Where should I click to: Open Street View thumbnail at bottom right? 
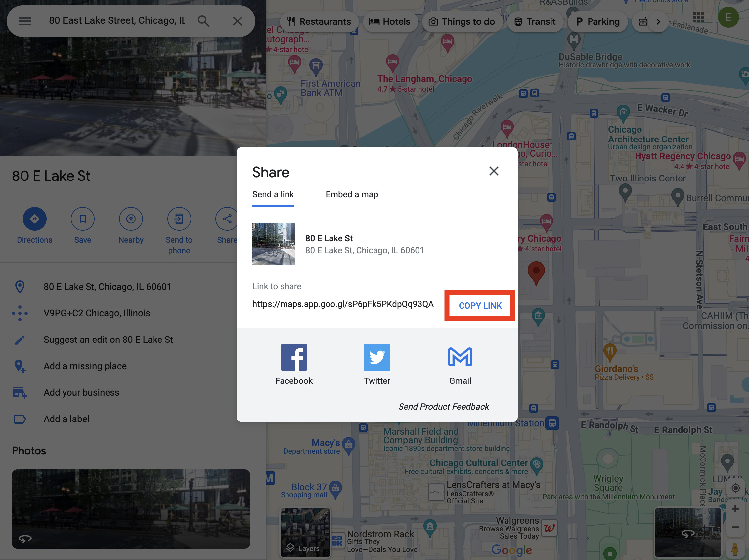pos(688,532)
